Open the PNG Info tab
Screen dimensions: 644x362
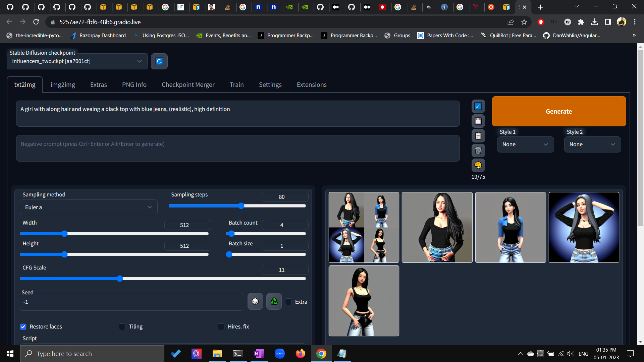(134, 85)
